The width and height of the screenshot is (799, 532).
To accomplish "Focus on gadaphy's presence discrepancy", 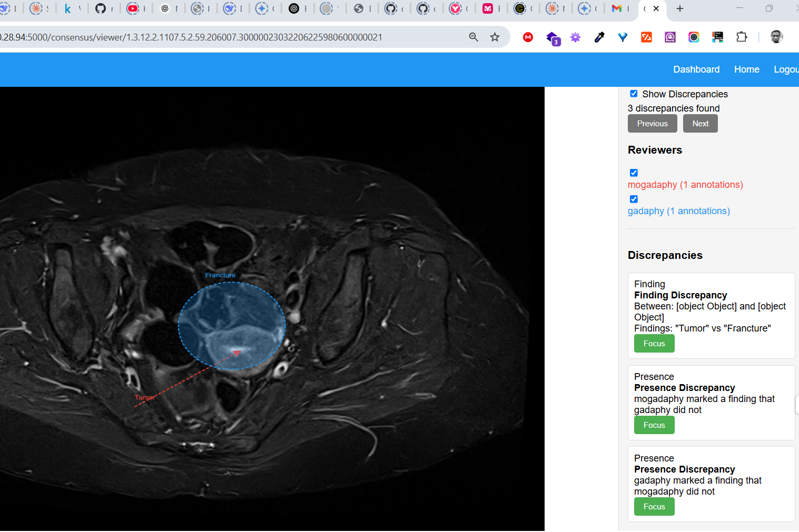I will pyautogui.click(x=654, y=507).
